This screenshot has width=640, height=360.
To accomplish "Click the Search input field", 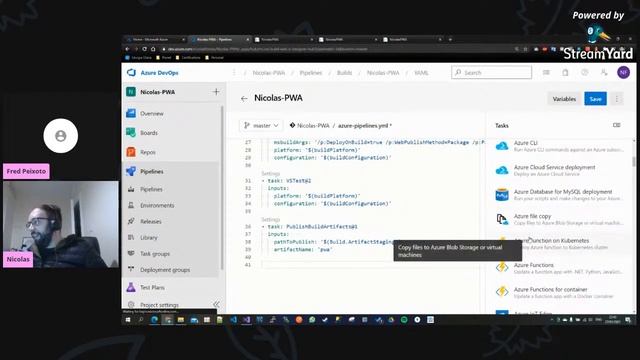I will (x=491, y=72).
